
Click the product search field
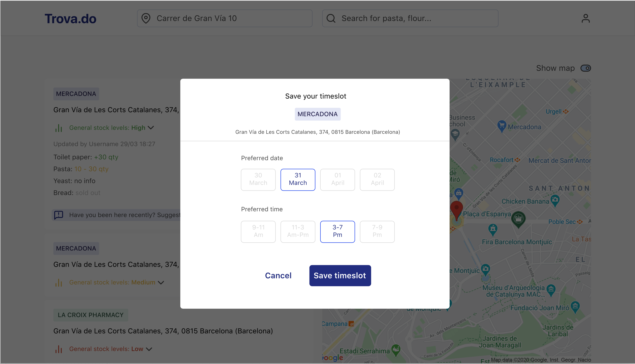410,18
